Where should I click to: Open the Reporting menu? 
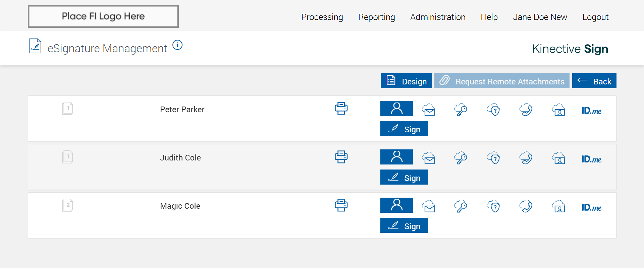point(376,17)
